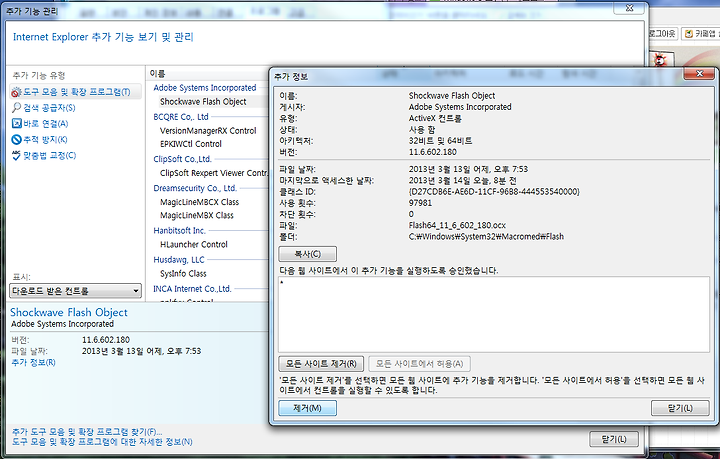This screenshot has height=459, width=720.
Task: Click BCQRE Co,. Ltd group header
Action: coord(181,117)
